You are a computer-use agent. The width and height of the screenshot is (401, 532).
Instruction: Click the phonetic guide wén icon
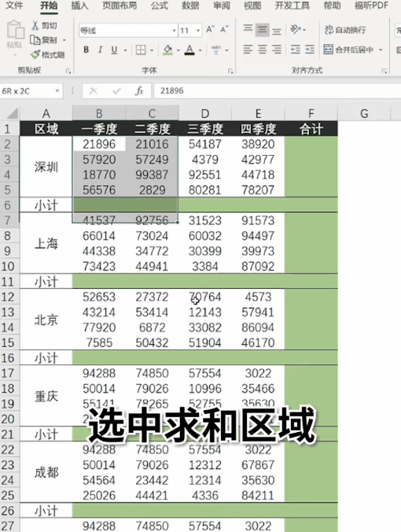[216, 50]
